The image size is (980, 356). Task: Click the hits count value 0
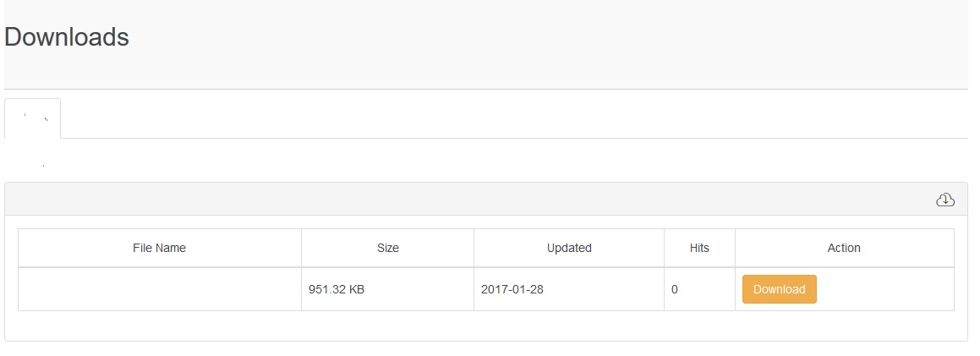[675, 289]
